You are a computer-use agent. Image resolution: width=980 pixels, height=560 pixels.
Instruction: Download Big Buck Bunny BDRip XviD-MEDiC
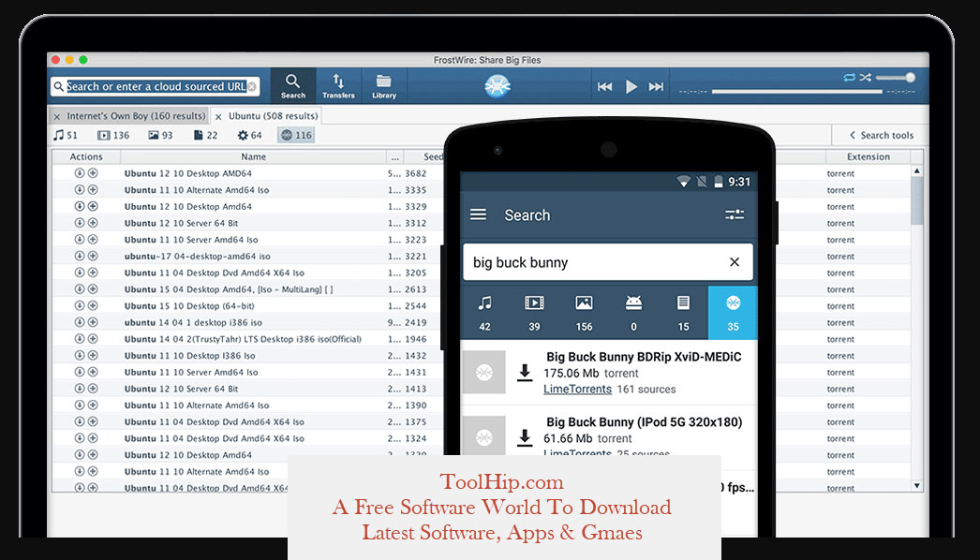(x=525, y=373)
